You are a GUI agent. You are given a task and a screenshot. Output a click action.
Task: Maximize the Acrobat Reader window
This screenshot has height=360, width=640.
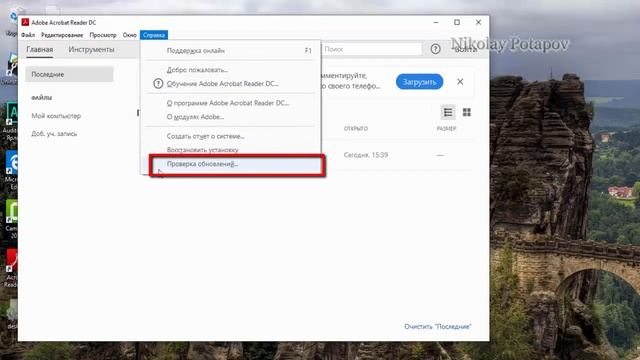pyautogui.click(x=457, y=22)
